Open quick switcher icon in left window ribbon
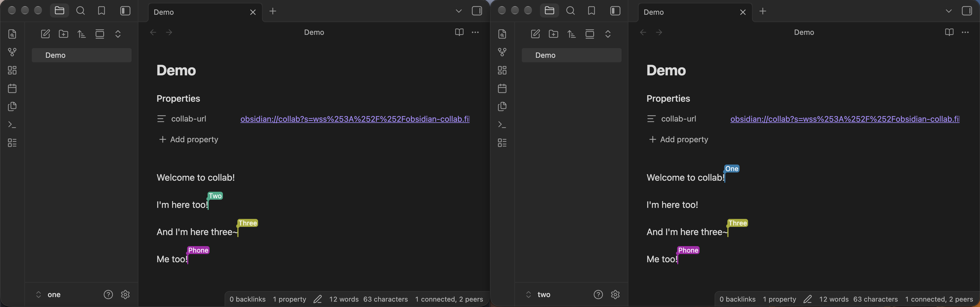 pyautogui.click(x=12, y=34)
